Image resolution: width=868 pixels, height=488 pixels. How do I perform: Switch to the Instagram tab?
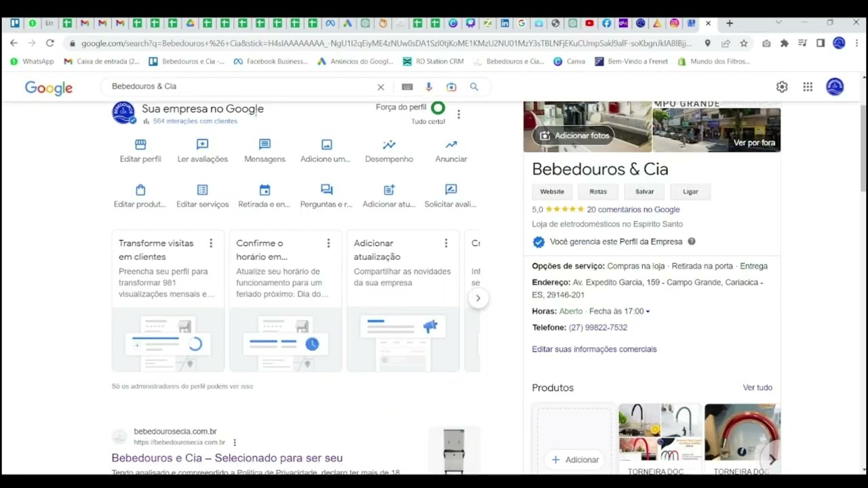point(674,23)
